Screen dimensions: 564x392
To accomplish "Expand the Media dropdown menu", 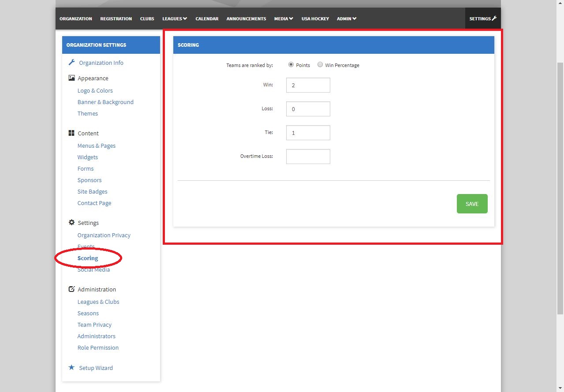I will (x=284, y=19).
